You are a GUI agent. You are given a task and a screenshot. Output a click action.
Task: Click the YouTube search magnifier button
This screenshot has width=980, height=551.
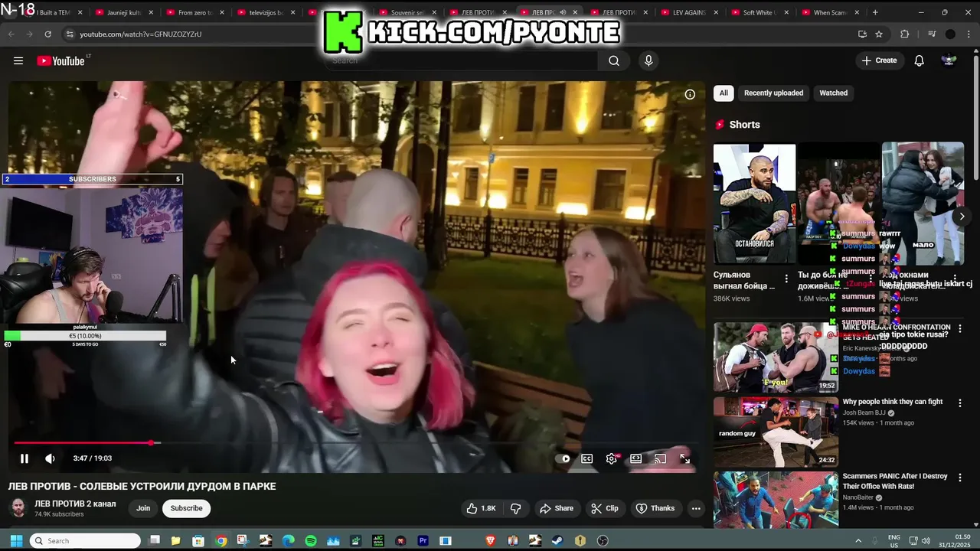[614, 60]
